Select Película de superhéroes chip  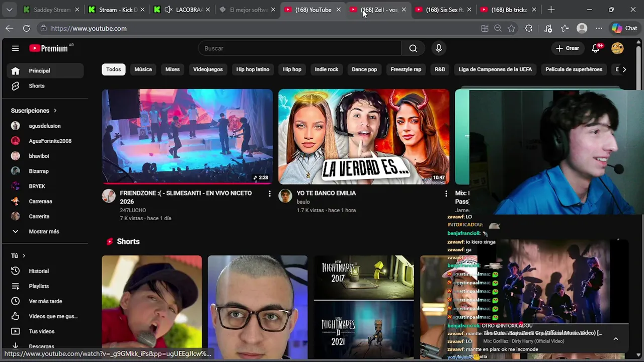point(574,69)
